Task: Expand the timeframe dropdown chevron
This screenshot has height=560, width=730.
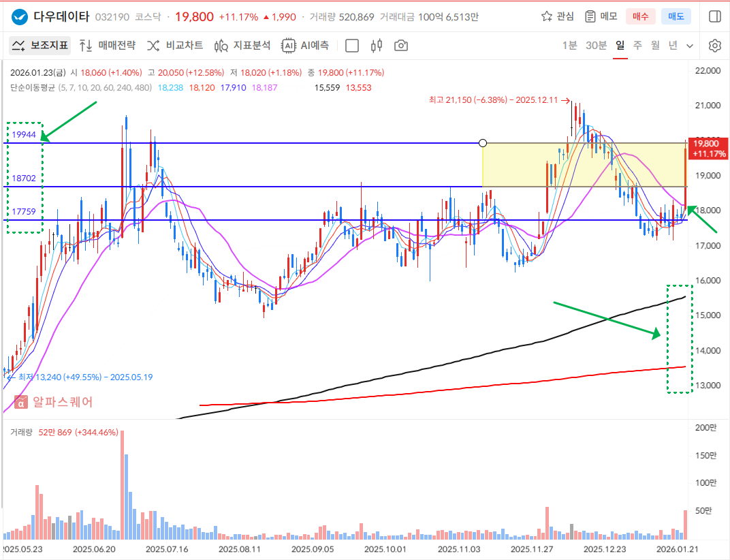Action: tap(690, 46)
